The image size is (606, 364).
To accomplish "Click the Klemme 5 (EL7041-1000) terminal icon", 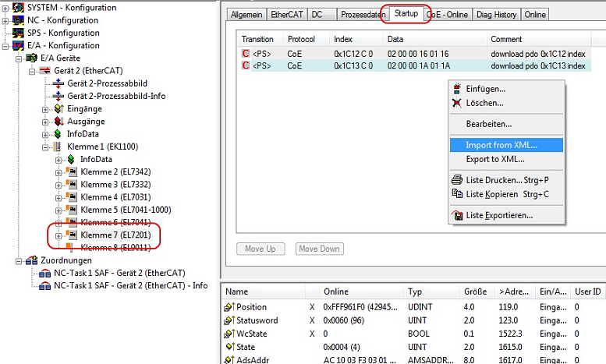I will (71, 210).
